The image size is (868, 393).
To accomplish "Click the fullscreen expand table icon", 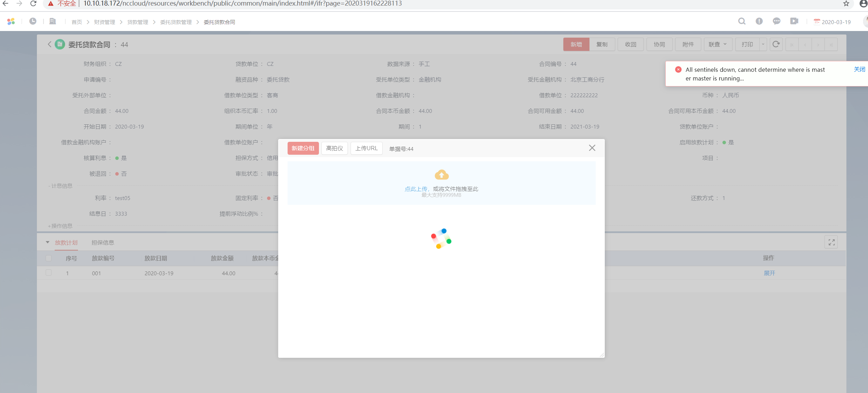I will [831, 242].
